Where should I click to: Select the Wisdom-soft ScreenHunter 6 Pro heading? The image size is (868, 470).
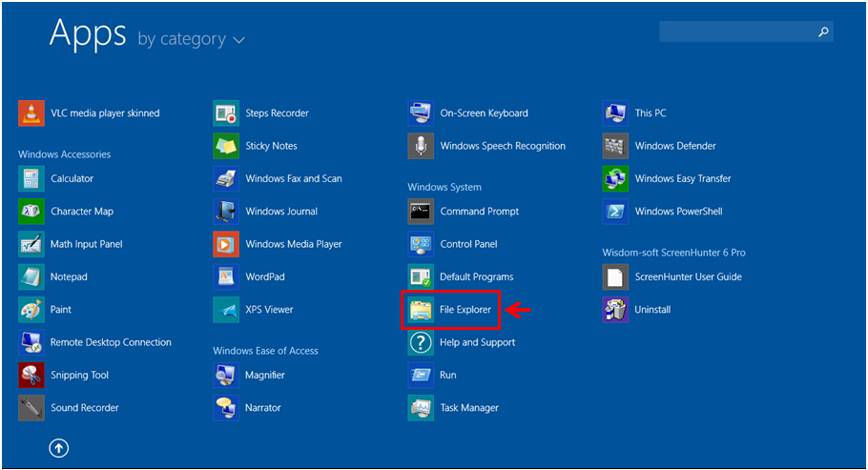pos(673,253)
